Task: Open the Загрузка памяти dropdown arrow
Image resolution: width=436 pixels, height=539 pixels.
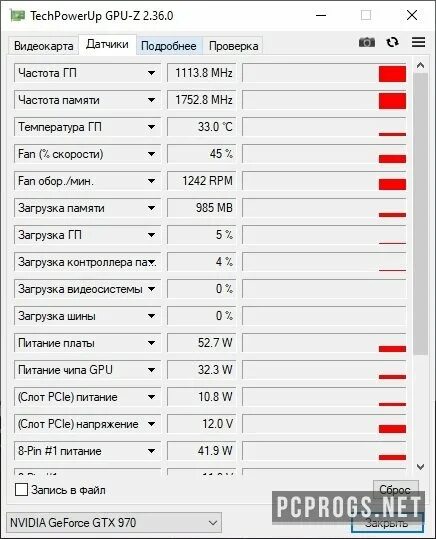Action: pos(151,208)
